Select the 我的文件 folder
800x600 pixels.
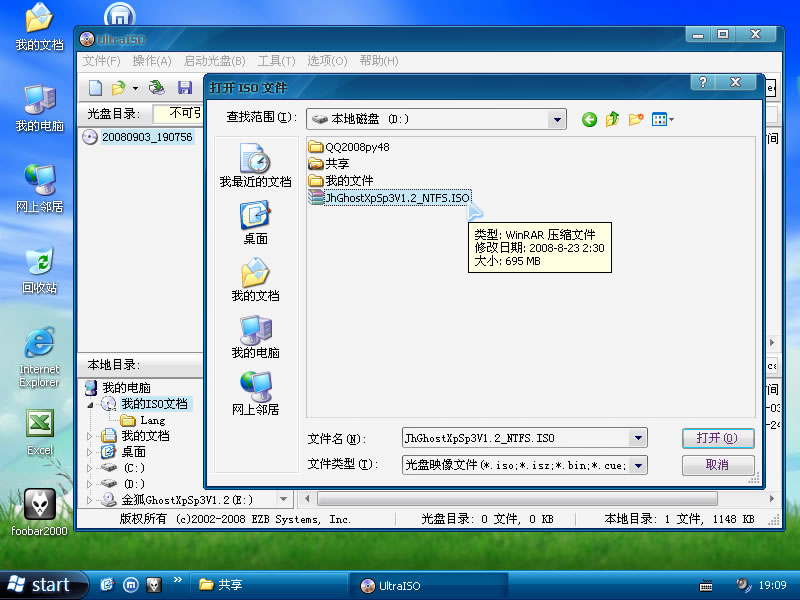341,181
